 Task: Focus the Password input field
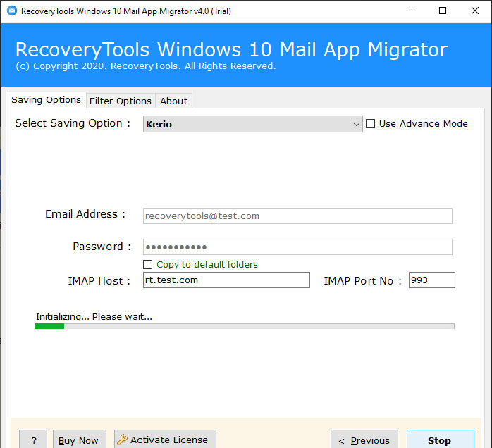coord(297,247)
